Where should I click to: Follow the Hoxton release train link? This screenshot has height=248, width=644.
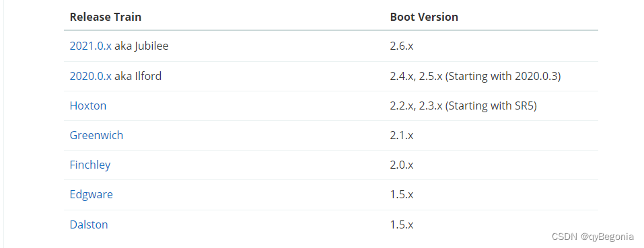point(88,106)
